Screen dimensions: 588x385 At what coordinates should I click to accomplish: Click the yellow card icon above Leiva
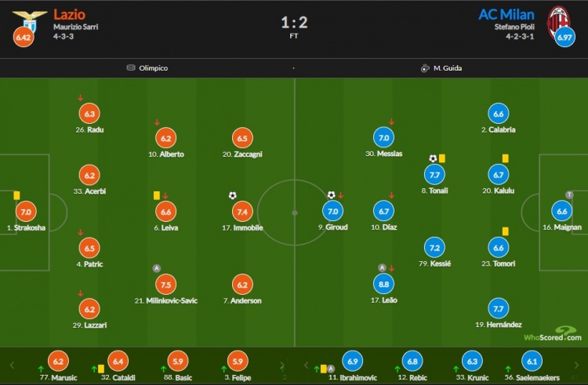tap(157, 195)
